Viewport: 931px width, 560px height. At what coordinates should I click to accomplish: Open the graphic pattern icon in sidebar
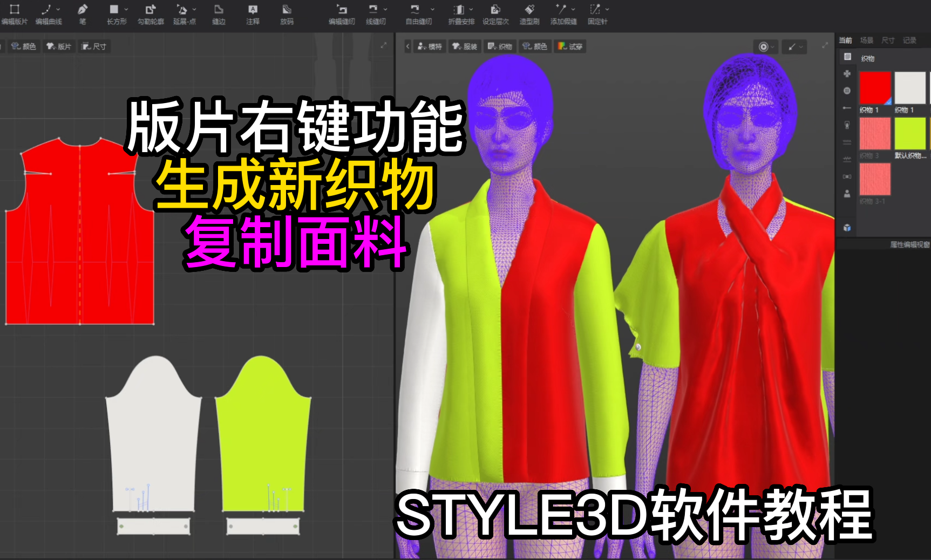(x=847, y=73)
